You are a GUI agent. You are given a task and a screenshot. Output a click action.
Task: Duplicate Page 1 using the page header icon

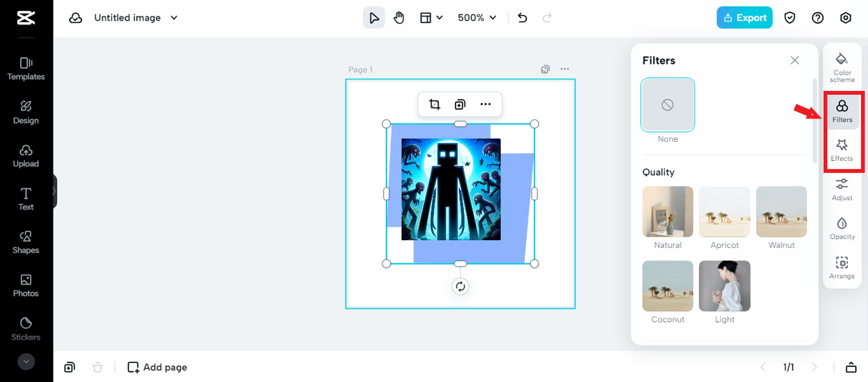click(545, 69)
